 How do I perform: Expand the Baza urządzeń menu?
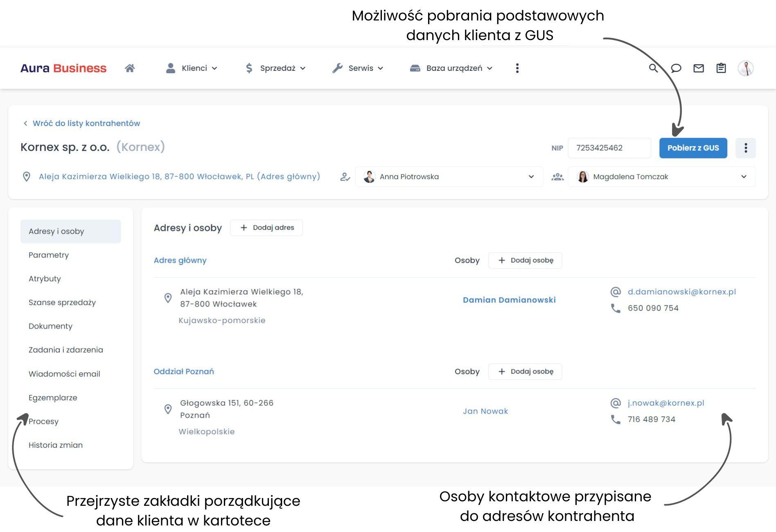tap(451, 68)
